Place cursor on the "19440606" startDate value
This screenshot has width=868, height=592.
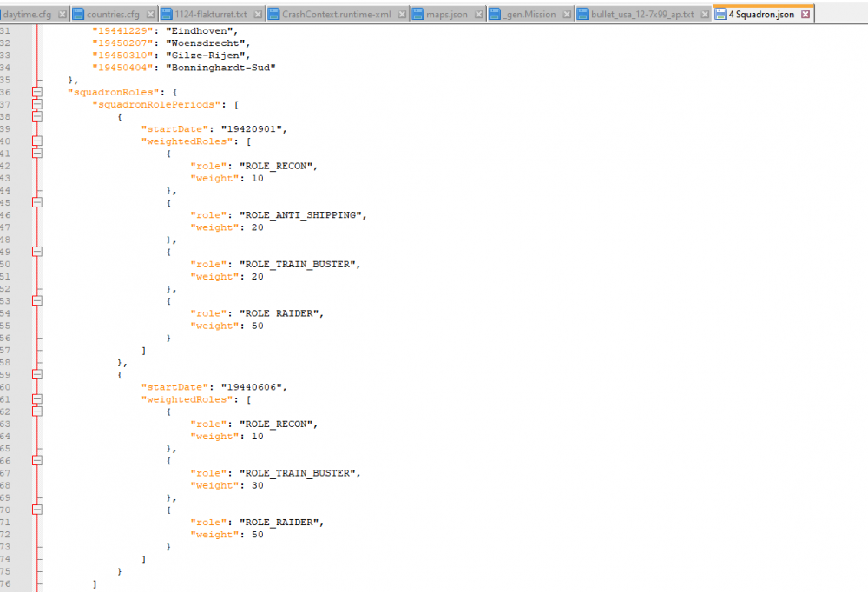click(252, 387)
